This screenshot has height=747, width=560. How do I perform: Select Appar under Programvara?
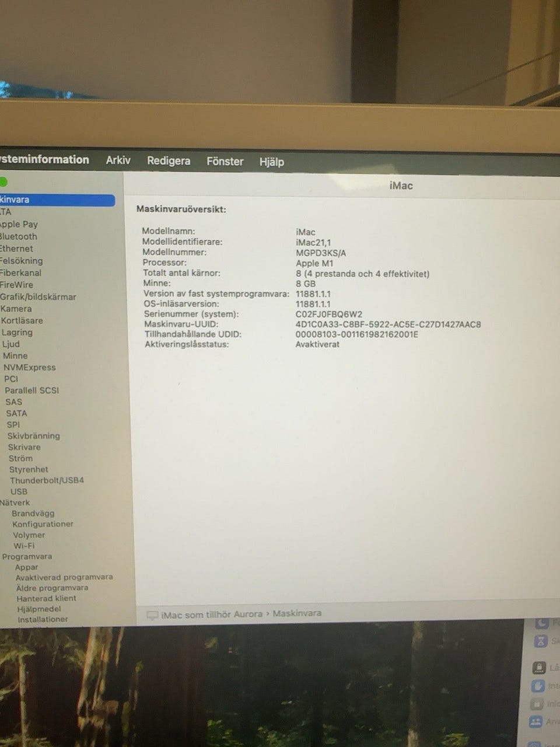pyautogui.click(x=26, y=567)
